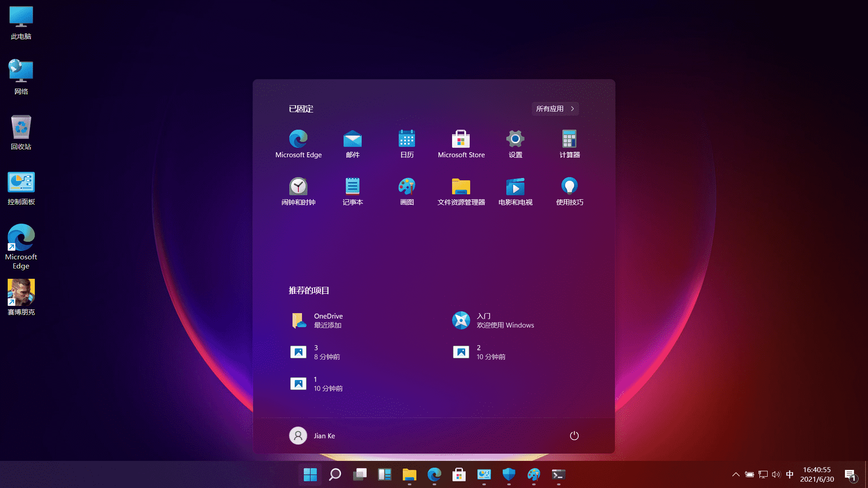The image size is (868, 488).
Task: Click the network tray icon
Action: tap(763, 474)
